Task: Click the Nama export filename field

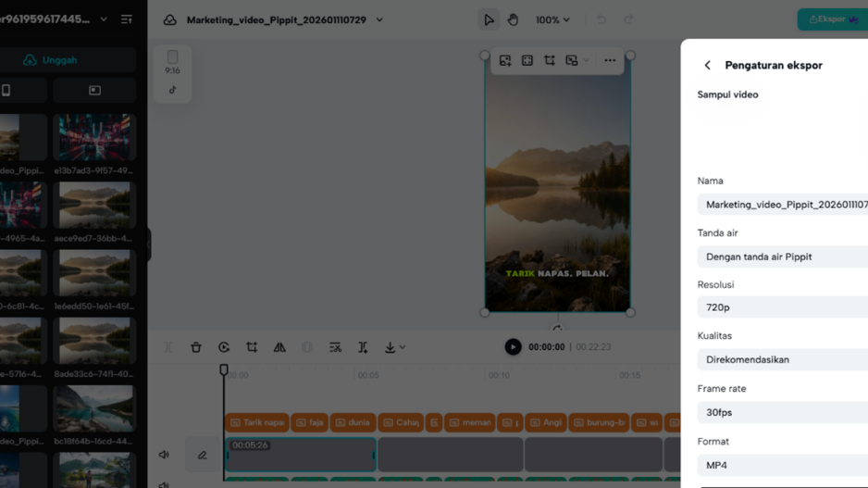Action: 782,205
